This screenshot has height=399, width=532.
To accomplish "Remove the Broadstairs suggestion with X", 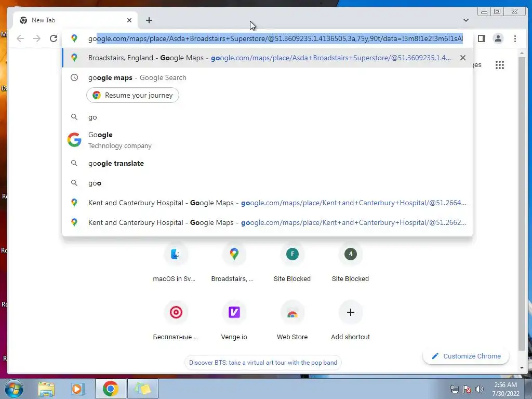I will point(463,58).
